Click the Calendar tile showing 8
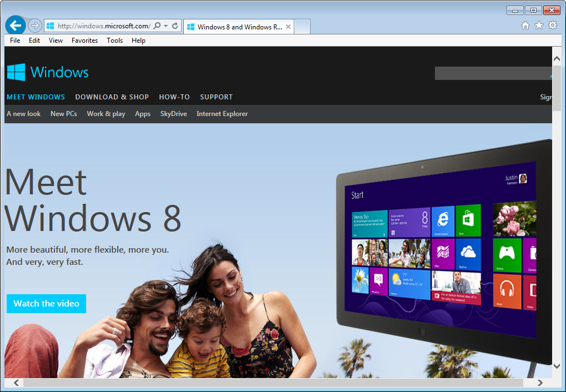The height and width of the screenshot is (392, 566). pyautogui.click(x=409, y=222)
